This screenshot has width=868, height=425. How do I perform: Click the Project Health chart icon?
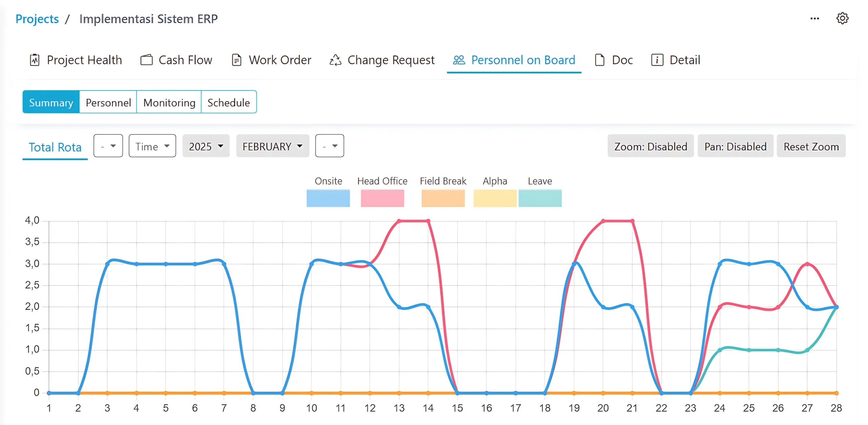pyautogui.click(x=35, y=60)
